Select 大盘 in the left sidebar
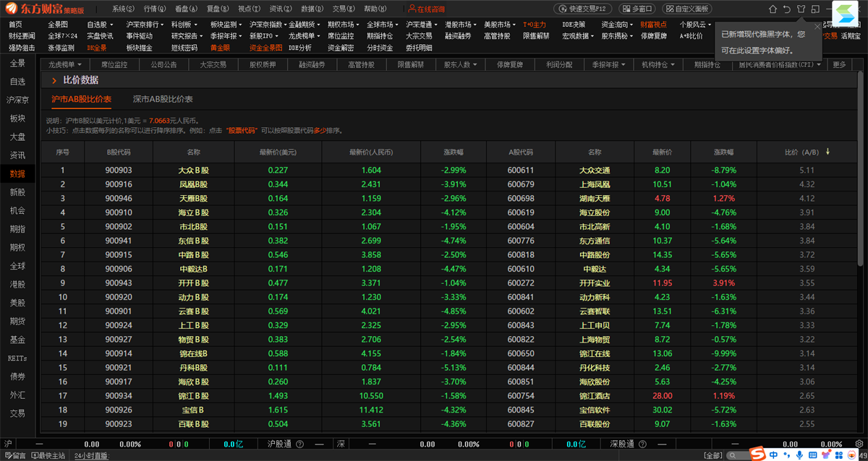The width and height of the screenshot is (868, 461). point(17,137)
